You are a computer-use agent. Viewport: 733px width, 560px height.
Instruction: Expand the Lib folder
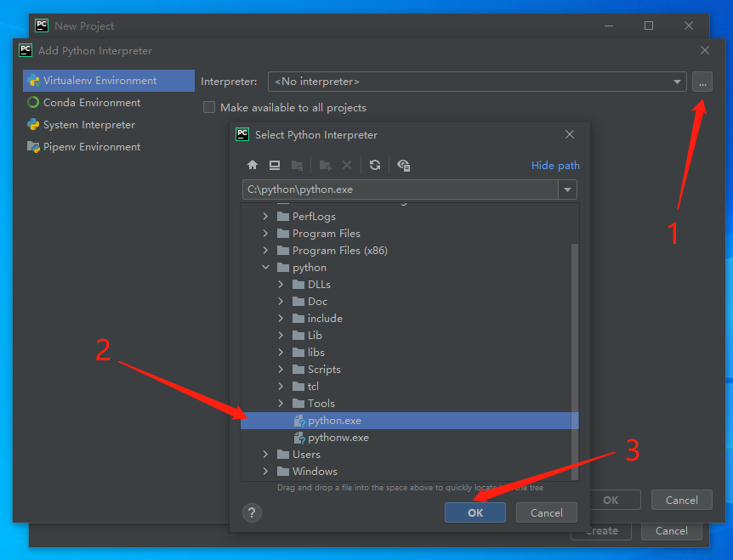[x=281, y=336]
